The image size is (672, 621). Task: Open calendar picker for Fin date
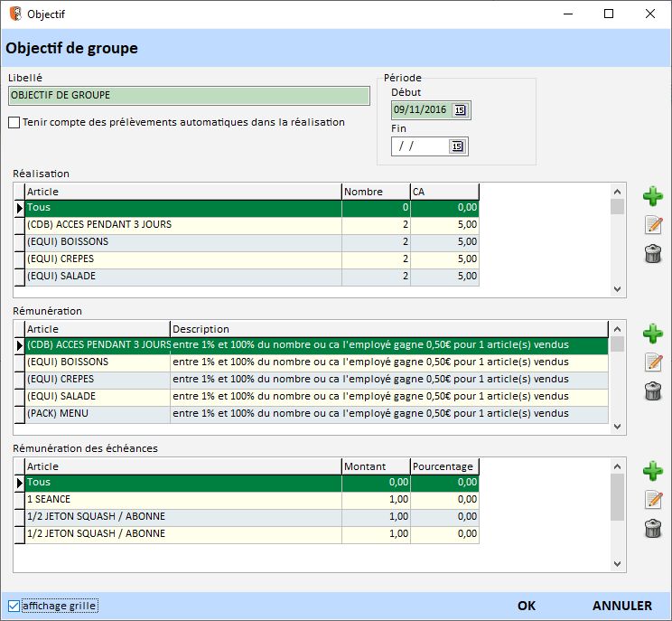pyautogui.click(x=456, y=146)
